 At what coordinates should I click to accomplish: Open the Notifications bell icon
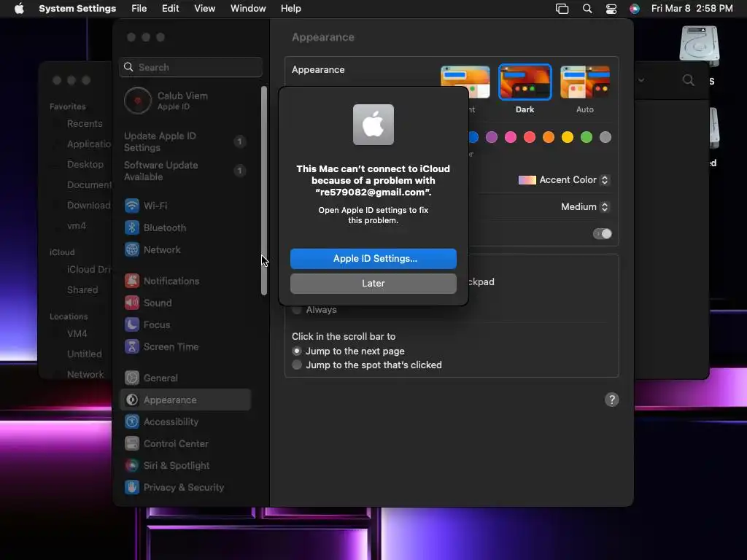(132, 281)
